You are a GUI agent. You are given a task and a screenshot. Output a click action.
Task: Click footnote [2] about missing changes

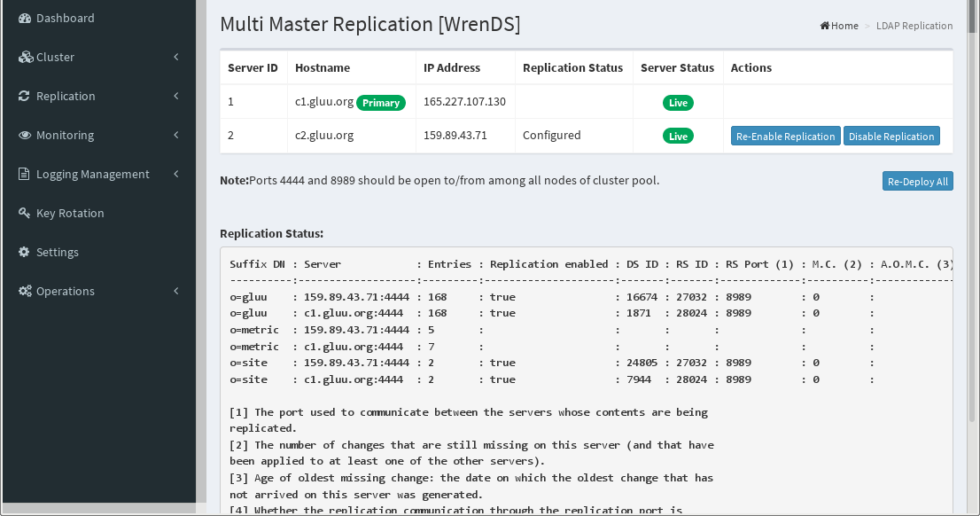pyautogui.click(x=472, y=453)
